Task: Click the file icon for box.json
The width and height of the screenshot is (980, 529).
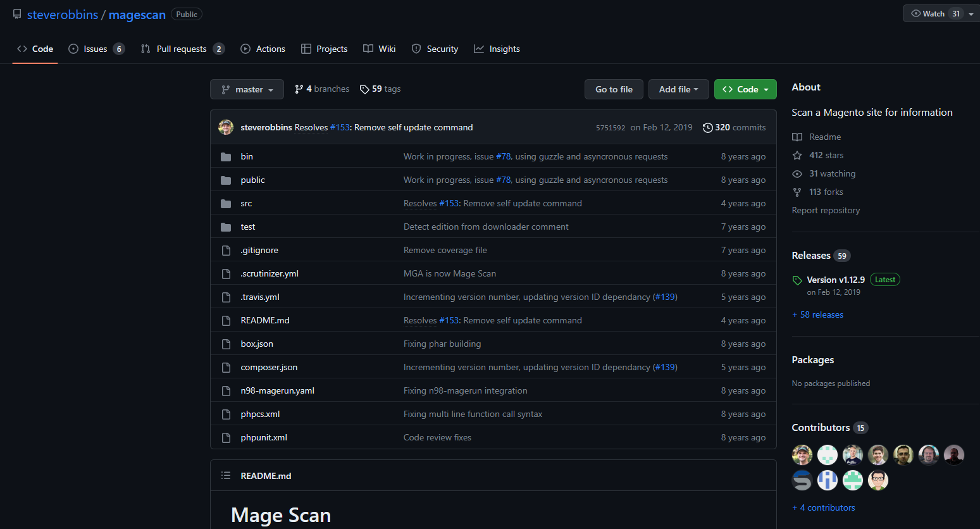Action: pos(226,344)
